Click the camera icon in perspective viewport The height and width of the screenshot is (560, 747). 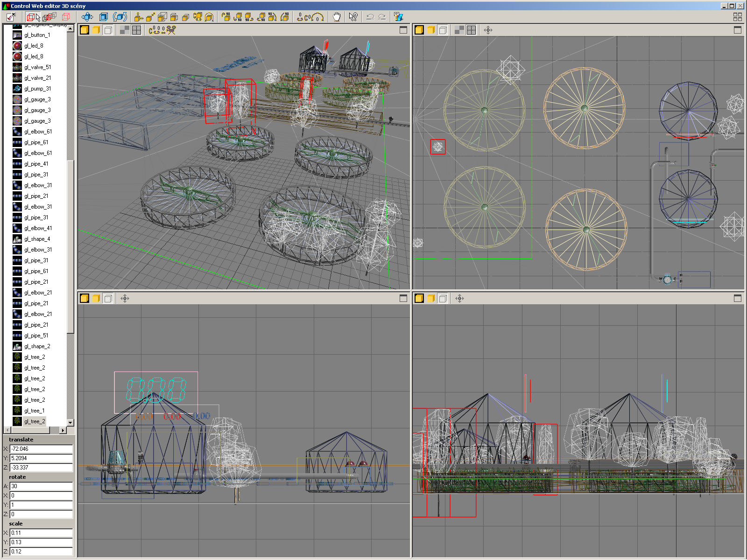pos(171,30)
